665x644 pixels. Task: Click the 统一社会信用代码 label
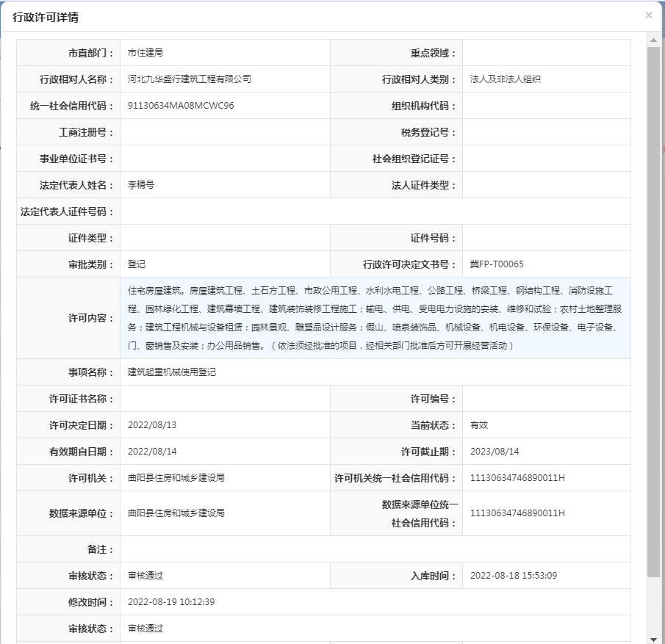pyautogui.click(x=72, y=106)
